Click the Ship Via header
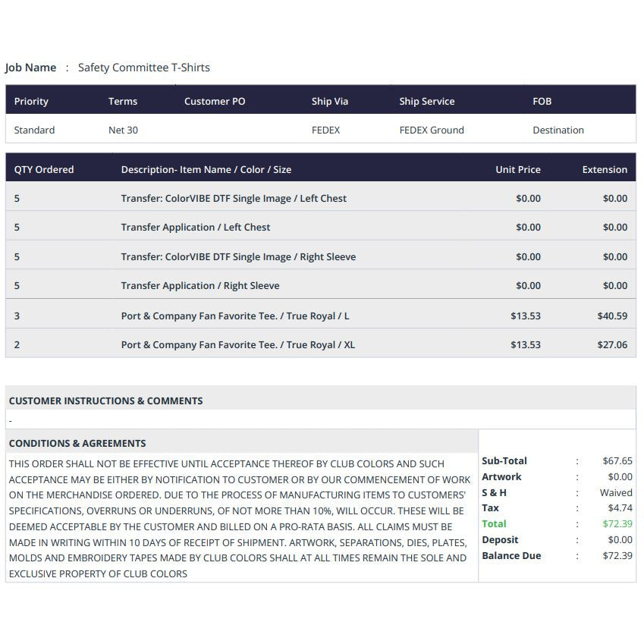The height and width of the screenshot is (644, 644). tap(329, 101)
